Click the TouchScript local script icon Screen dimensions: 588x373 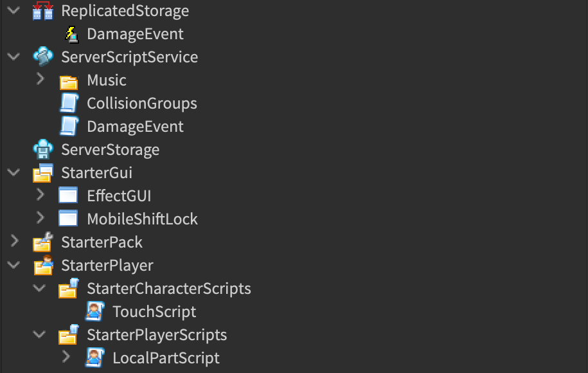click(x=94, y=312)
